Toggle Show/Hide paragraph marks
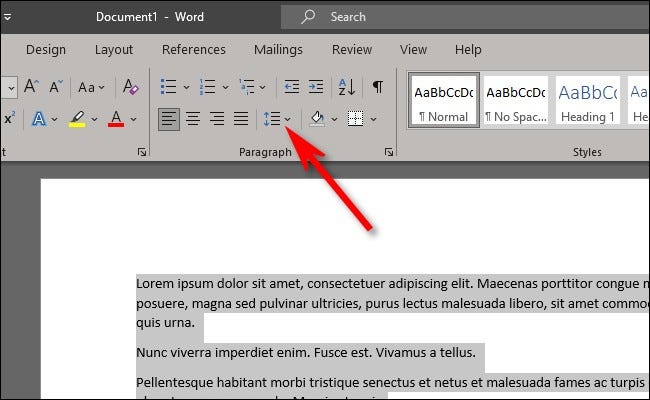 pos(377,87)
